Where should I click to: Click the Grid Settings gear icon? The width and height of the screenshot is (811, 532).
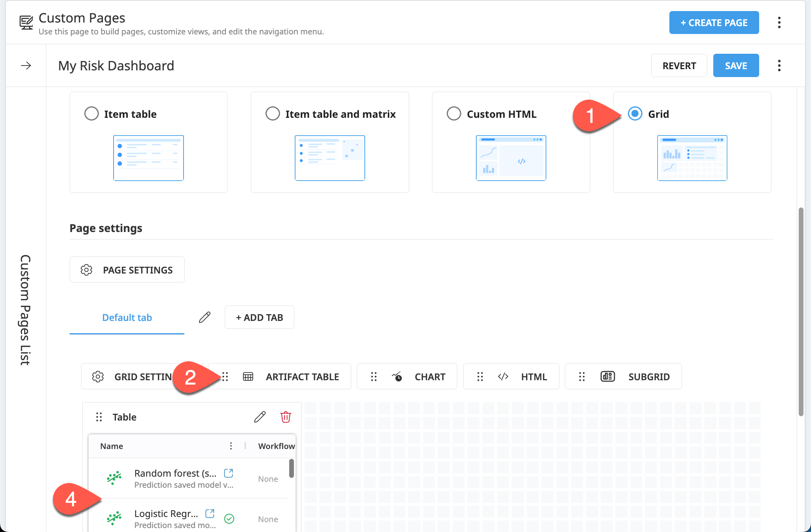pos(98,377)
